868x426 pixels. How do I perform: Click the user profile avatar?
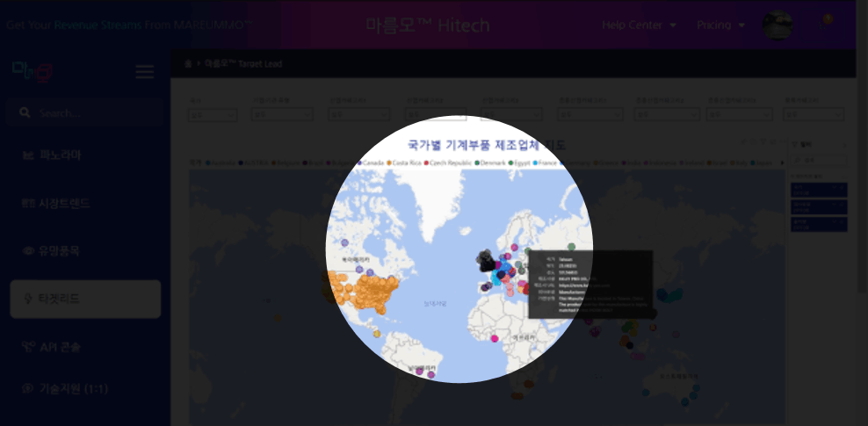(777, 25)
